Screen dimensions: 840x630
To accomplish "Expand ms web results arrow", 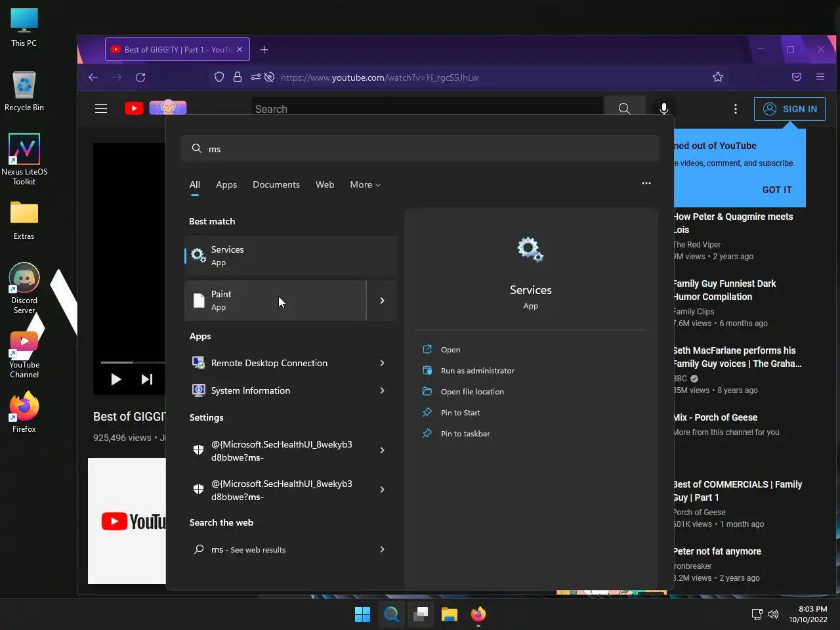I will (382, 549).
